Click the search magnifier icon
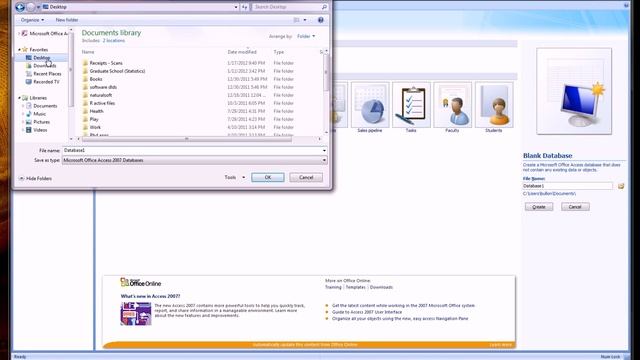 (x=324, y=7)
